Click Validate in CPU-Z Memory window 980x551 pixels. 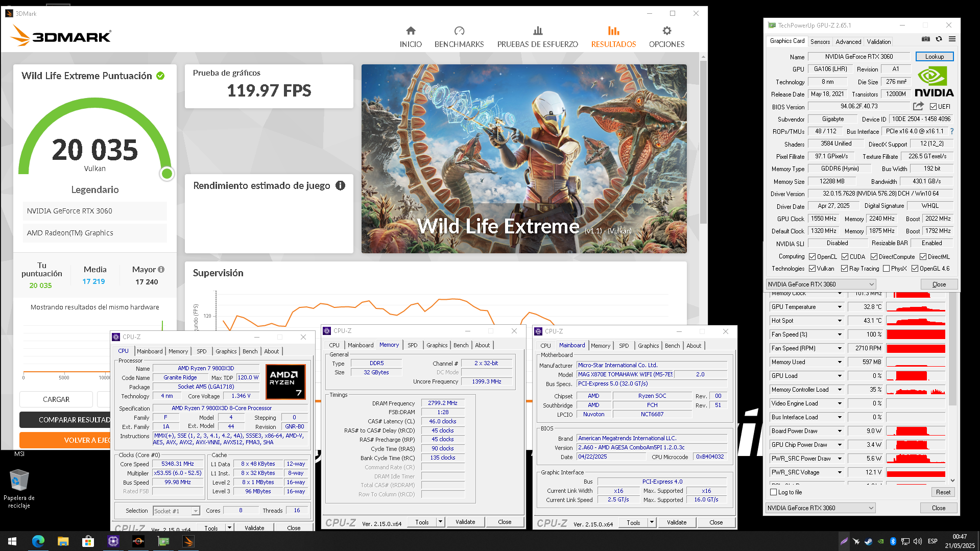click(465, 522)
